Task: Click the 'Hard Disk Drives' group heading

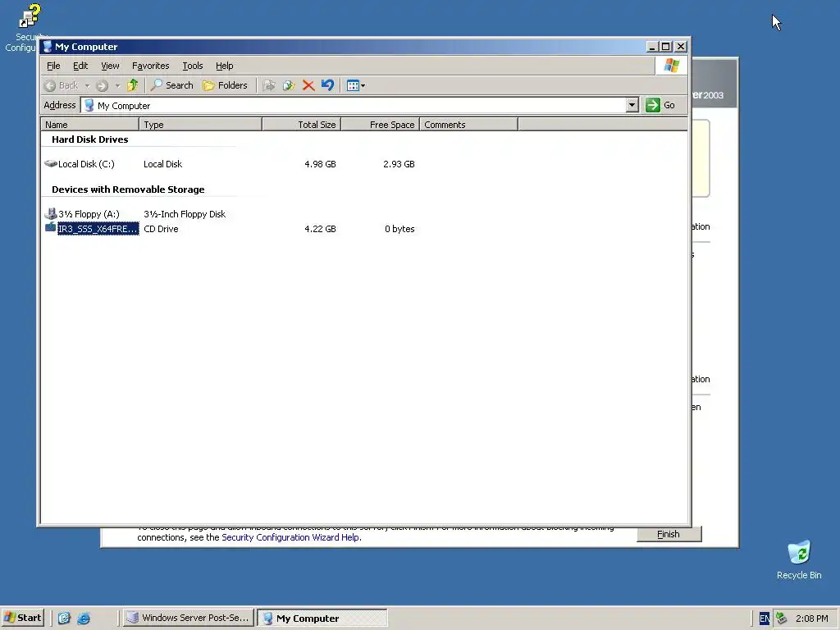Action: pyautogui.click(x=90, y=139)
